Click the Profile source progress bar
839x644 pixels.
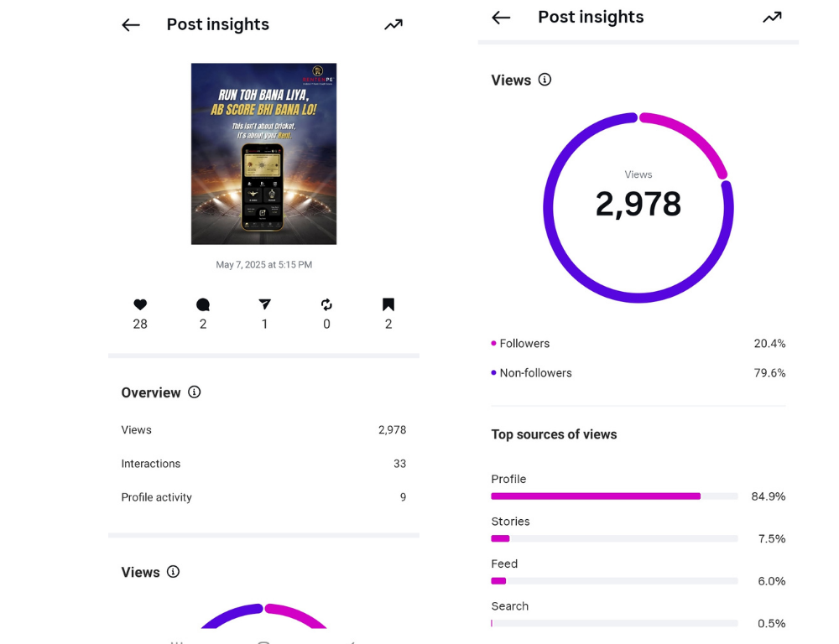click(x=614, y=496)
